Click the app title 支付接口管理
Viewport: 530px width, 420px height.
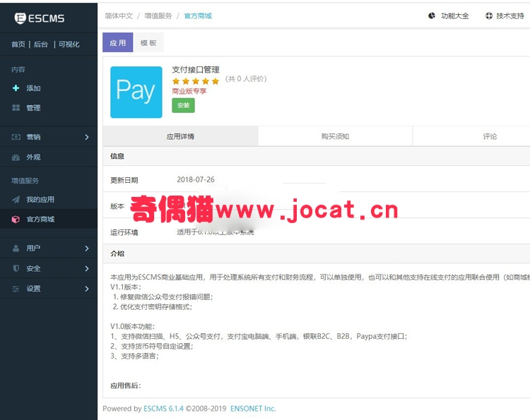pyautogui.click(x=196, y=70)
